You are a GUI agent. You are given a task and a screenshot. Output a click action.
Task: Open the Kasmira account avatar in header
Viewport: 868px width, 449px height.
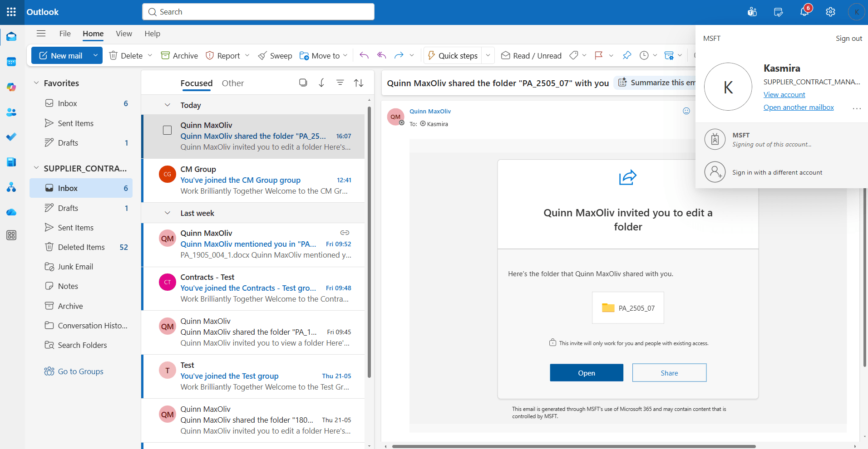coord(856,12)
